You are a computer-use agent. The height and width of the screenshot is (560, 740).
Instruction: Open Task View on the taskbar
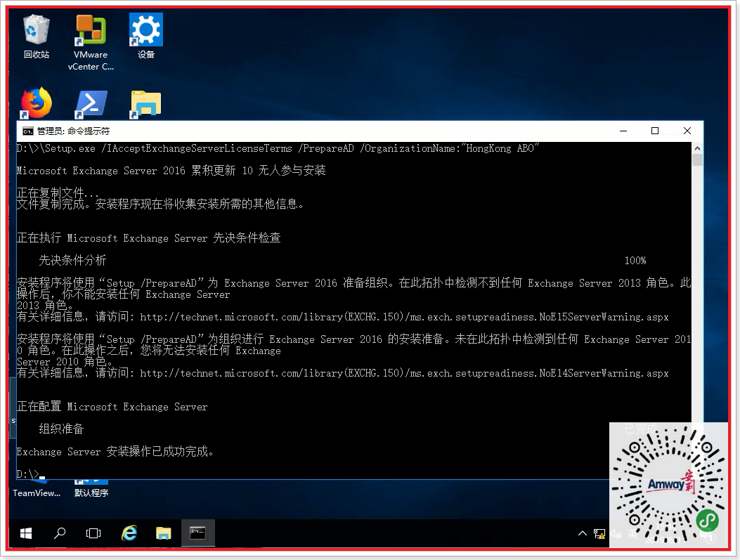(x=93, y=533)
